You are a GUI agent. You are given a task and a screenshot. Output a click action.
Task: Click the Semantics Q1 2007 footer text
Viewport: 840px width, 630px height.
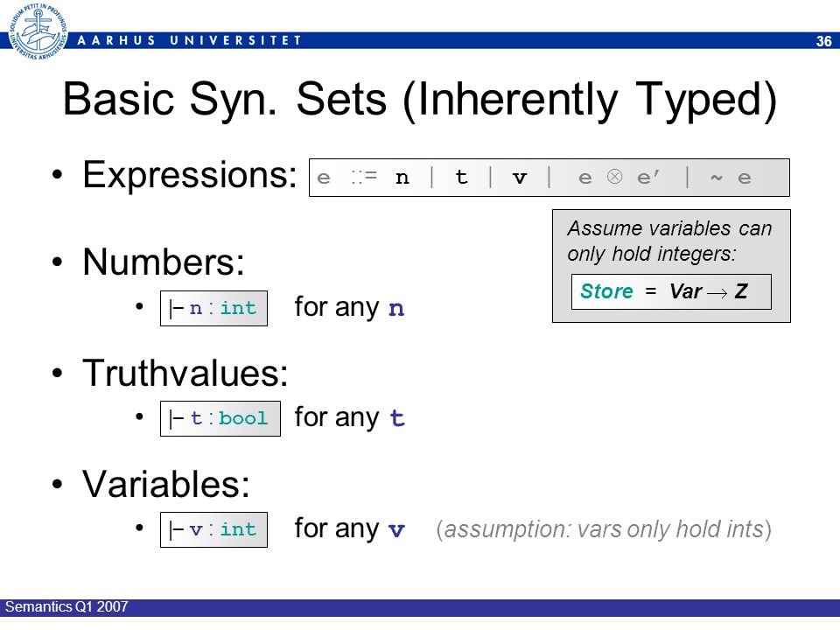tap(66, 606)
